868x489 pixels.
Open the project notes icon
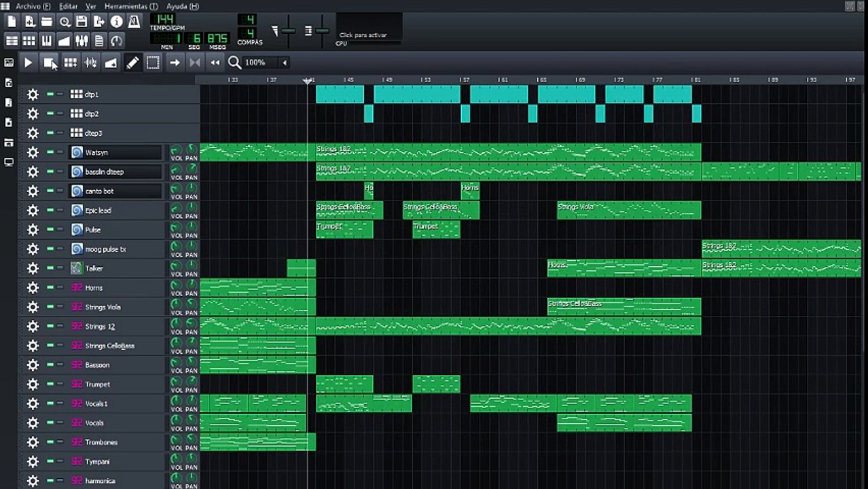(99, 41)
